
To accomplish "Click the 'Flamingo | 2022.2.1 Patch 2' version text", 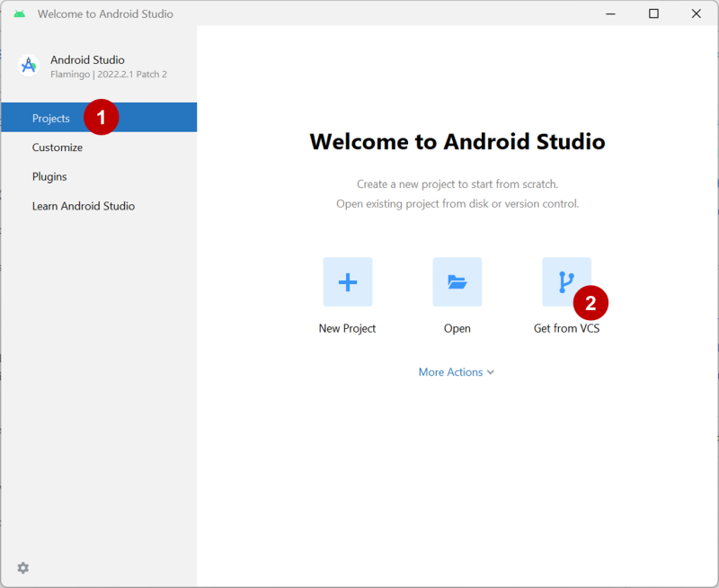I will 109,75.
